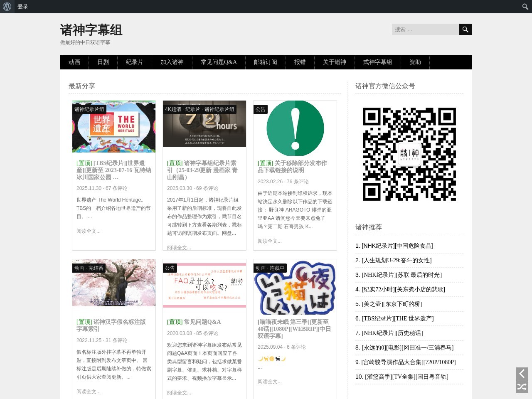Click the green exclamation mark announcement image
532x399 pixels.
[x=295, y=128]
